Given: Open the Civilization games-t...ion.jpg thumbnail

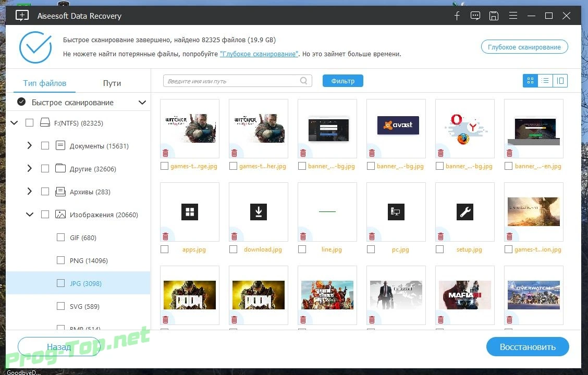Looking at the screenshot, I should (534, 211).
